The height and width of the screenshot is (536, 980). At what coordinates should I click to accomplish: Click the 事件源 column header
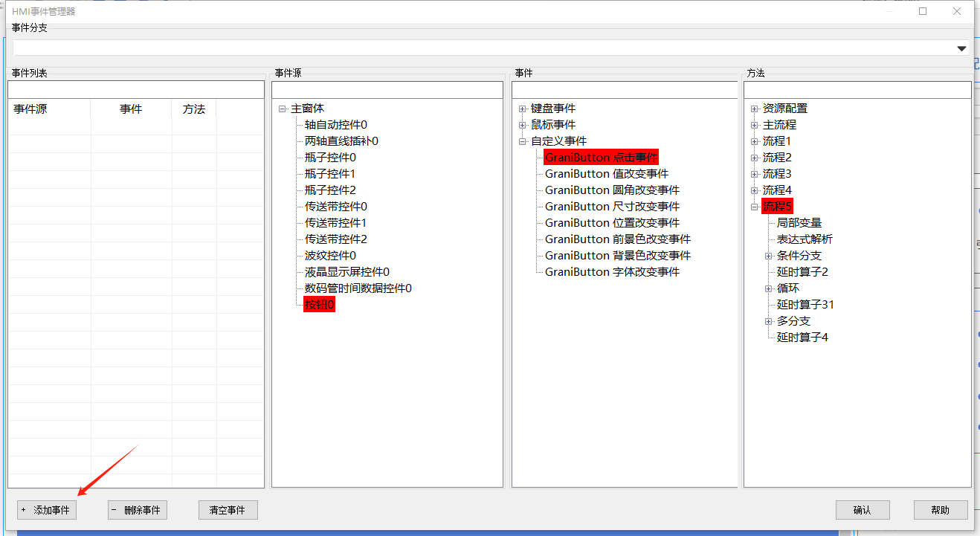50,109
